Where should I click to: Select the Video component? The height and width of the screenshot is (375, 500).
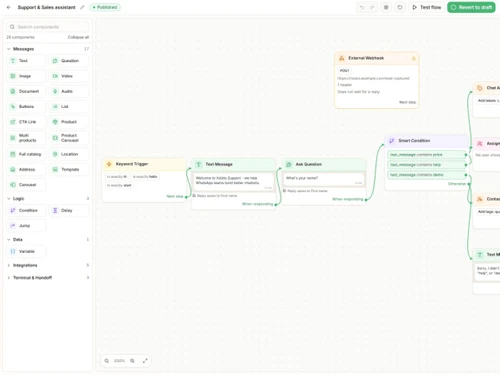pos(69,76)
